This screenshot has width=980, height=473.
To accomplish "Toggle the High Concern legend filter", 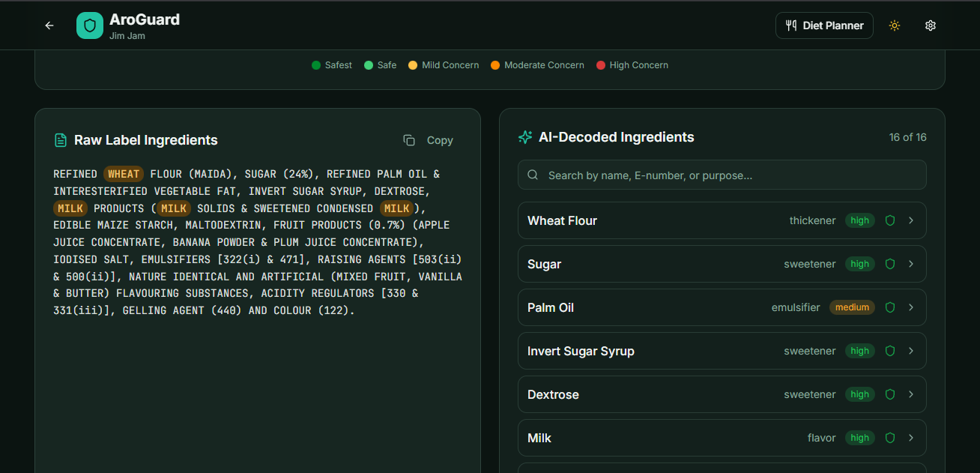I will 632,65.
